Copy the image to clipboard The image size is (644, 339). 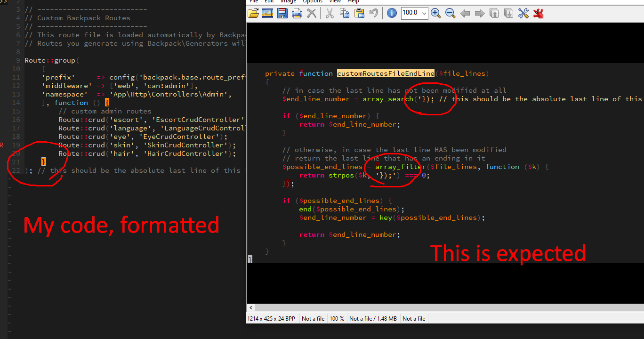(344, 13)
